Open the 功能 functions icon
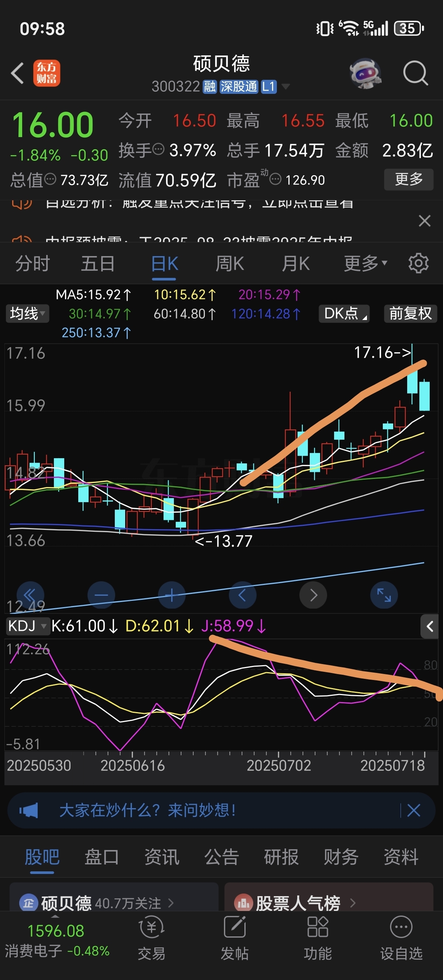 coord(317,938)
